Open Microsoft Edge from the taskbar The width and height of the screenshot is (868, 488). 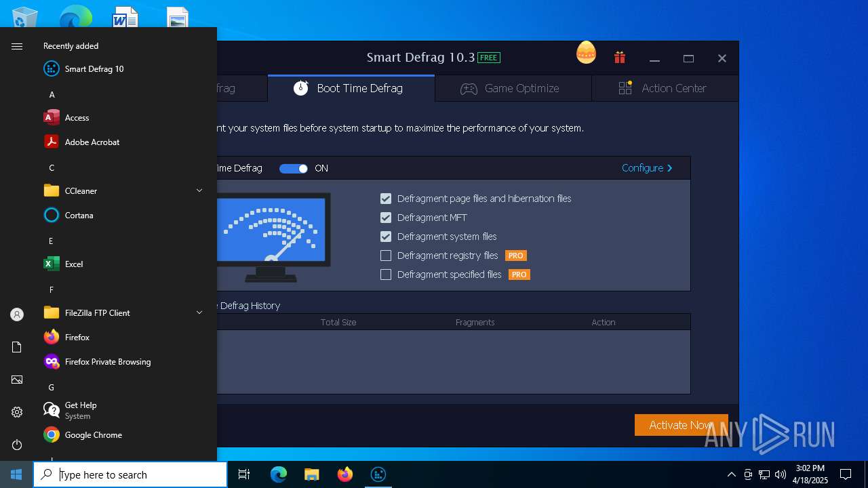pyautogui.click(x=279, y=474)
